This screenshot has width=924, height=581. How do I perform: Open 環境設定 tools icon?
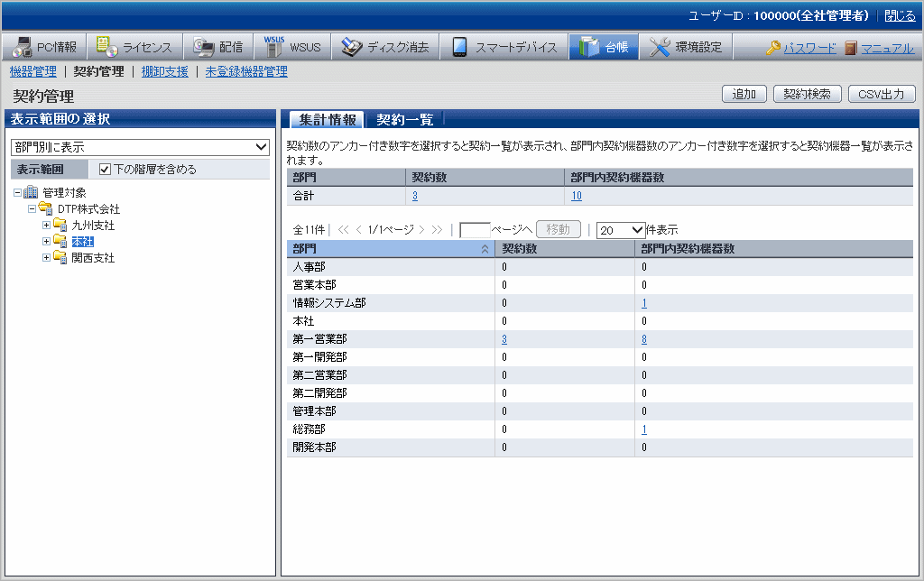pos(661,48)
